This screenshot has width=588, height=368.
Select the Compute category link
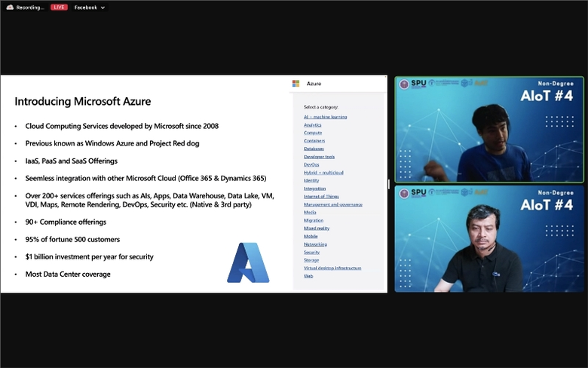pos(313,133)
